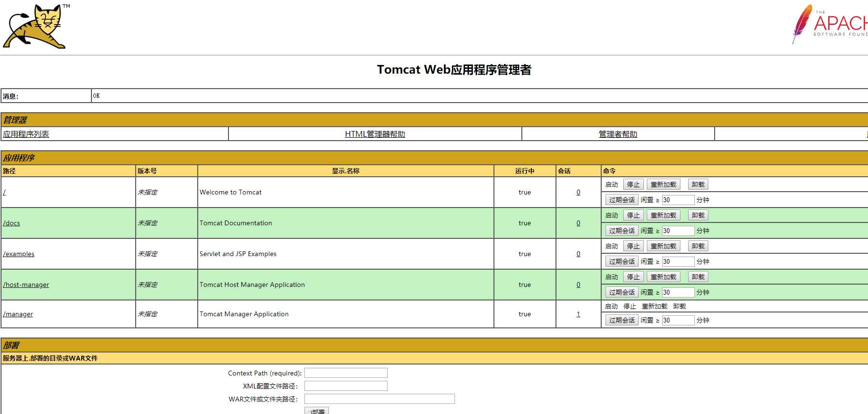Click 过期会话 button in /host-manager row

coord(622,292)
